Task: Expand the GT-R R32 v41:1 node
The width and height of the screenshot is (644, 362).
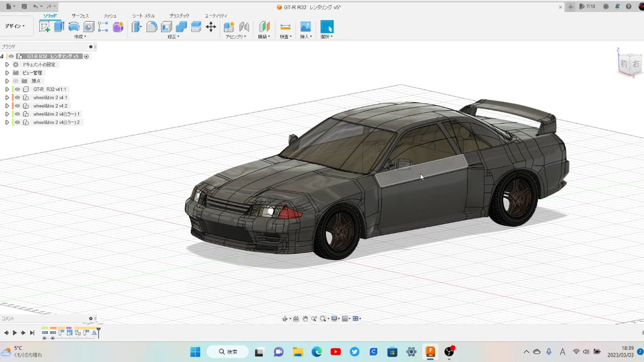Action: [7, 89]
